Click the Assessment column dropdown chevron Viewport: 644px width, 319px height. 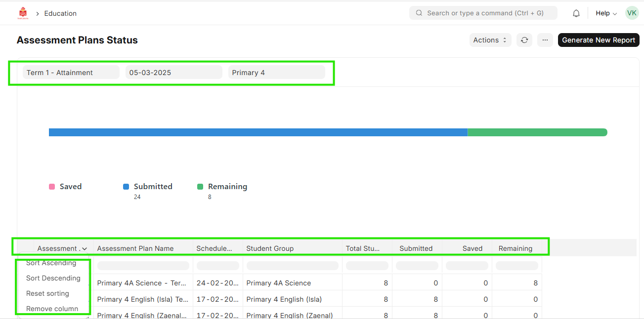pyautogui.click(x=85, y=249)
